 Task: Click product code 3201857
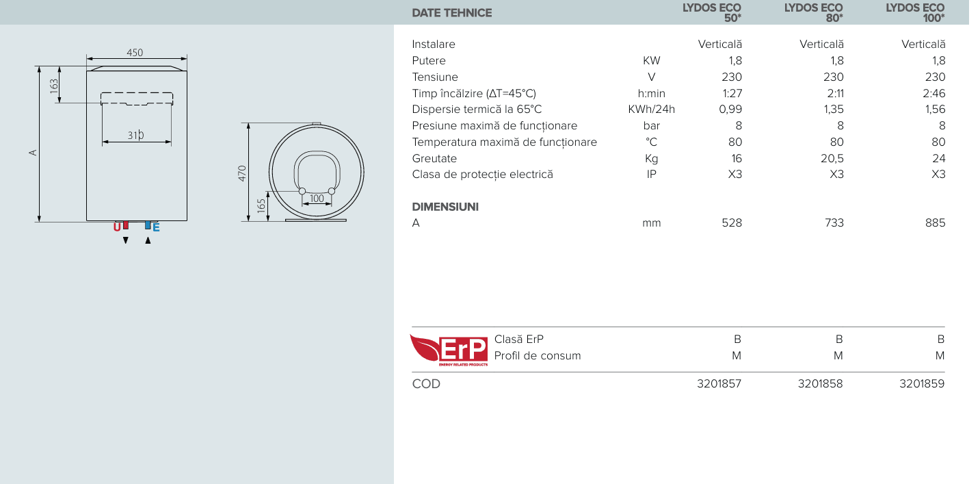719,384
